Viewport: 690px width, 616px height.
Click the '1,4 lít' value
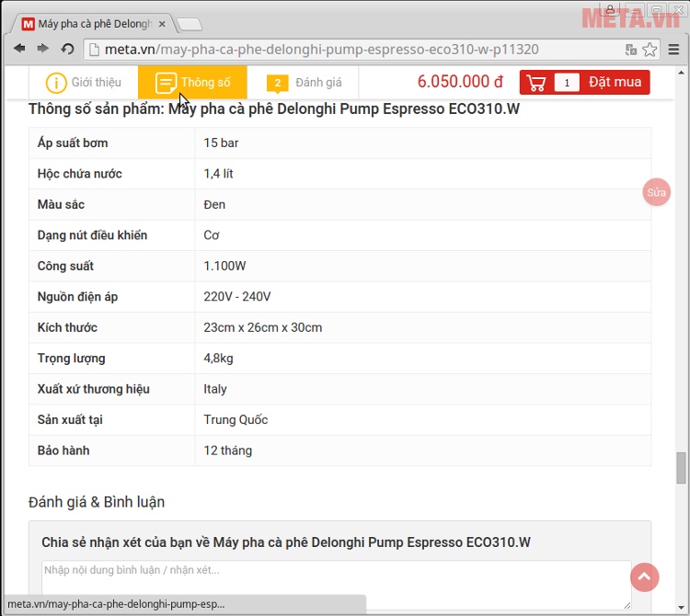pyautogui.click(x=218, y=174)
